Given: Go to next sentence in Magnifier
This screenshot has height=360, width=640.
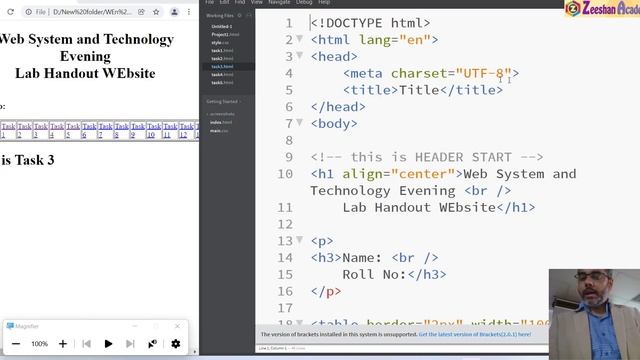Looking at the screenshot, I should (130, 344).
